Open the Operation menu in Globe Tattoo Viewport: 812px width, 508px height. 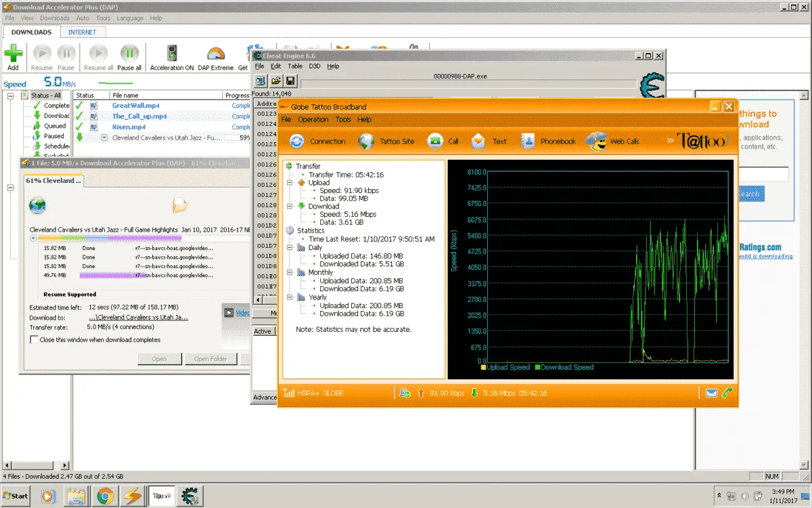click(x=313, y=119)
